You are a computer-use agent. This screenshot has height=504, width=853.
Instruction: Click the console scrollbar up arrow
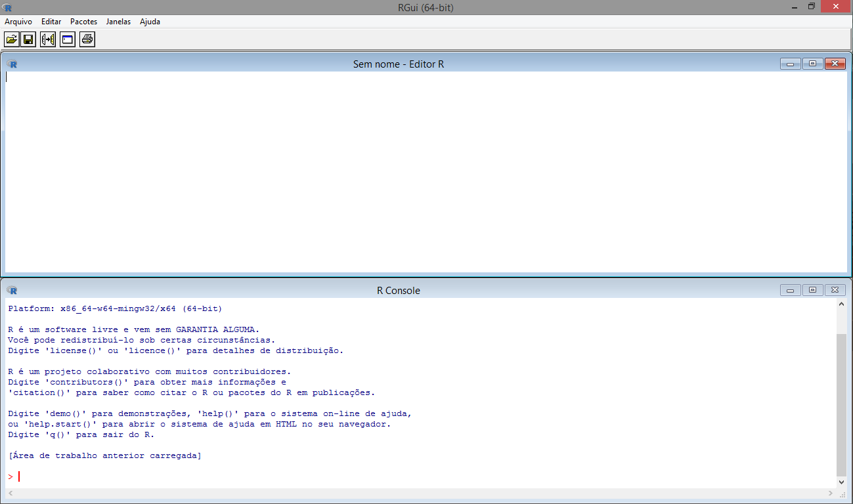[841, 304]
